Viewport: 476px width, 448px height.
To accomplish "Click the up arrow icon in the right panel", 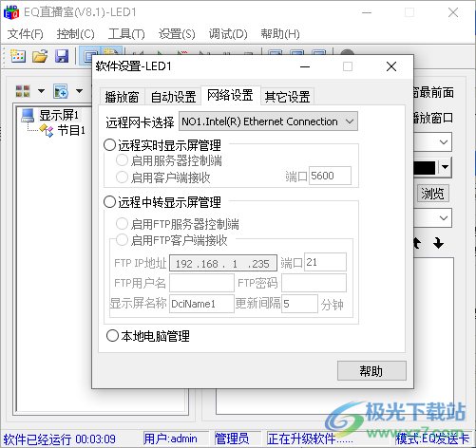I will (417, 243).
